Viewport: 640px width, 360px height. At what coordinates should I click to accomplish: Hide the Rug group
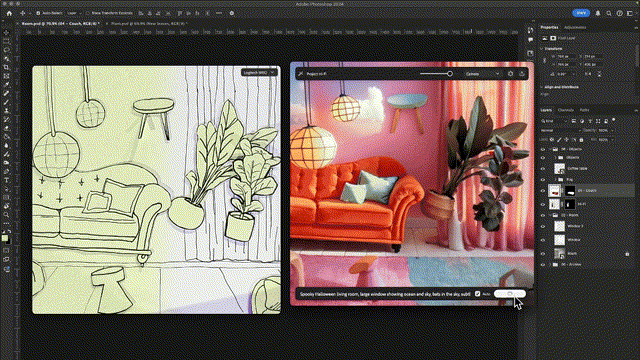pos(543,180)
